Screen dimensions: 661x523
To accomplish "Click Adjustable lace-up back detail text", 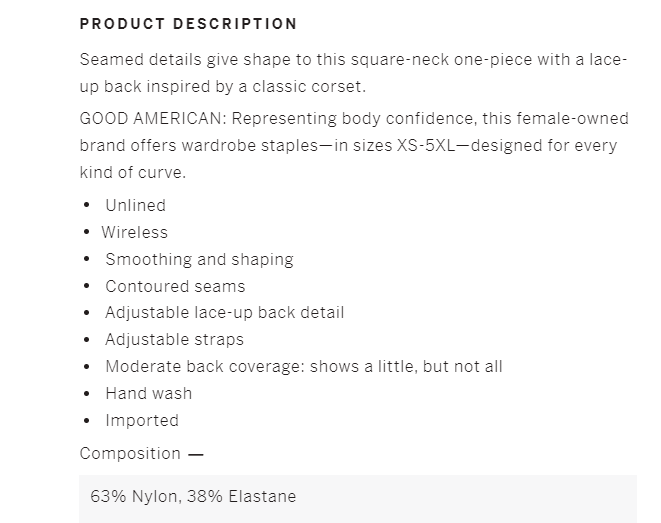I will click(225, 313).
